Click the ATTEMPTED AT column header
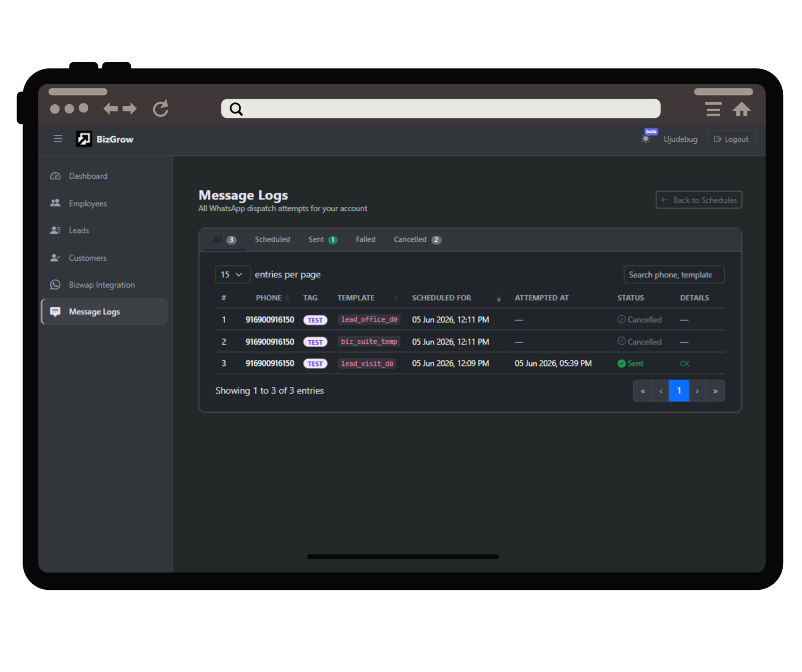This screenshot has height=672, width=802. (x=541, y=298)
